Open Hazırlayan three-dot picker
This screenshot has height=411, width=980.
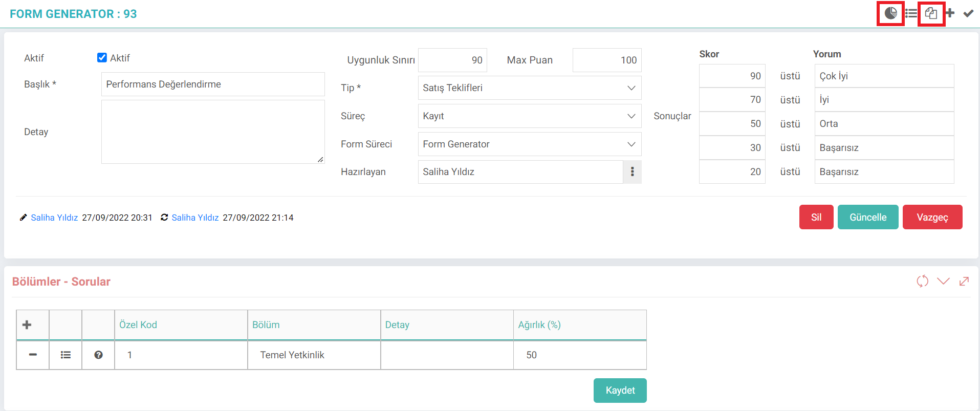[632, 172]
